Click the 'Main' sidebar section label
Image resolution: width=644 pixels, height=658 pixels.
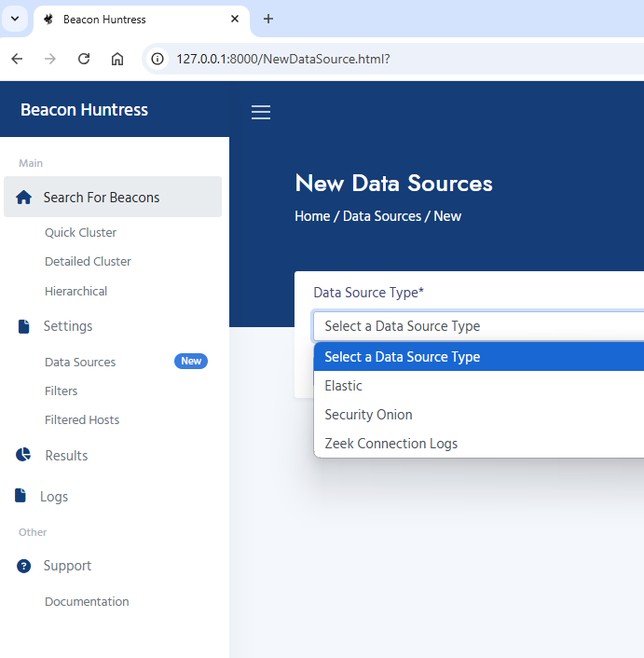pyautogui.click(x=31, y=163)
